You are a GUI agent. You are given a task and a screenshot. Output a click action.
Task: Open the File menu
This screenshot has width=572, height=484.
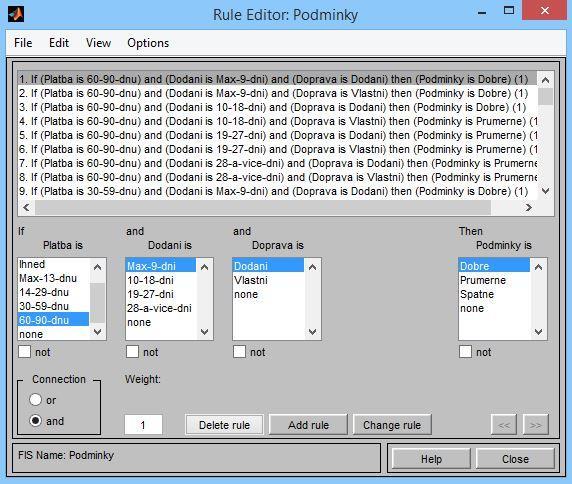[x=23, y=43]
